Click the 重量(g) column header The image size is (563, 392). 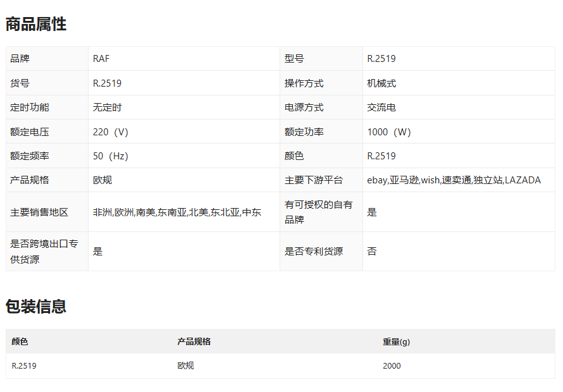[x=396, y=342]
